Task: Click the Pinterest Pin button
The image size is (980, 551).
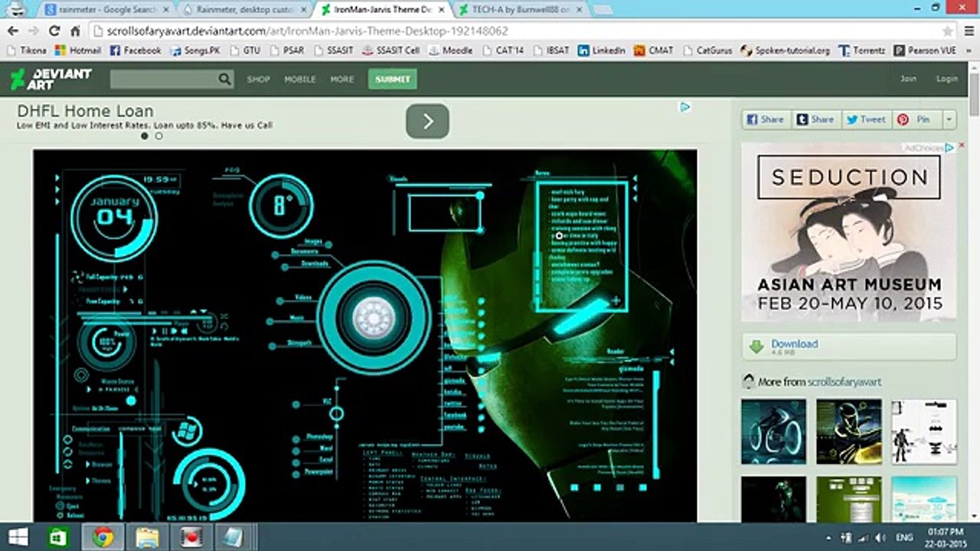Action: tap(916, 119)
